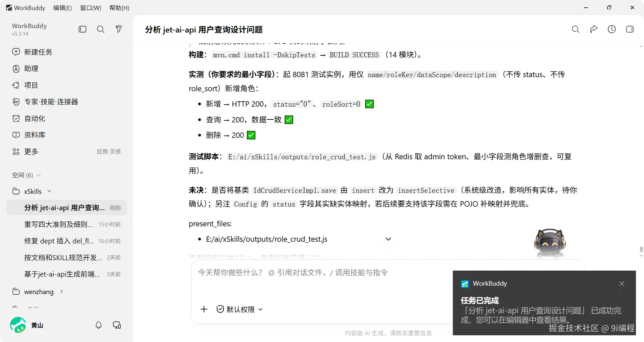Viewport: 644px width, 342px height.
Task: Open conversation 重写四大准则及细则
Action: [x=66, y=224]
